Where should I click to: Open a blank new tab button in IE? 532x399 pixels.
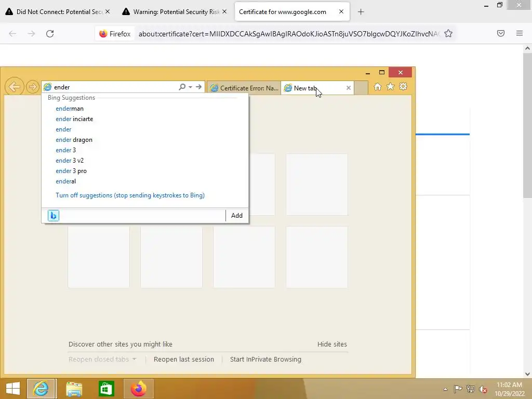(x=361, y=88)
